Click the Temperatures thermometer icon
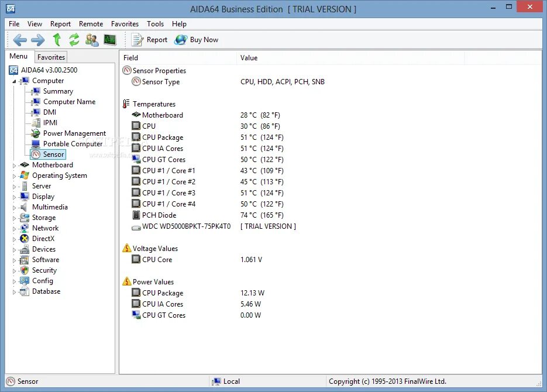 [x=126, y=104]
